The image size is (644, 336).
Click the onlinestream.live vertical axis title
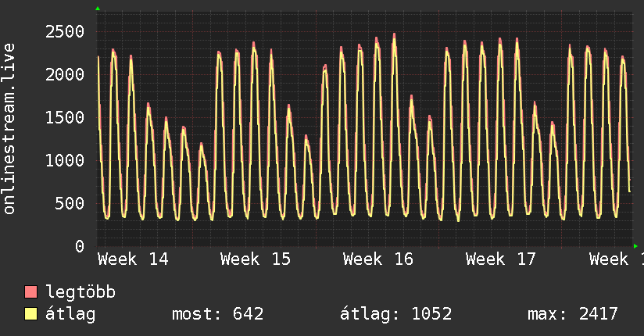(9, 129)
